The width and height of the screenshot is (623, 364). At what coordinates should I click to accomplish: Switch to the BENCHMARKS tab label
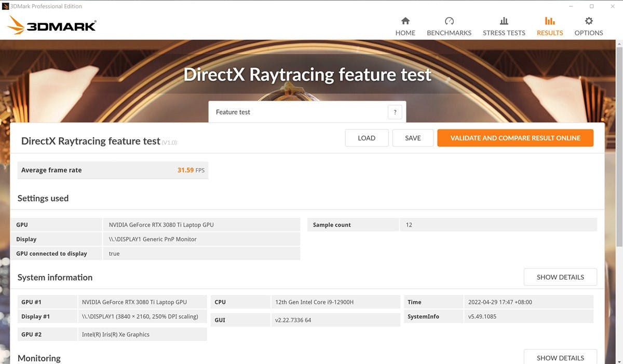pos(449,33)
